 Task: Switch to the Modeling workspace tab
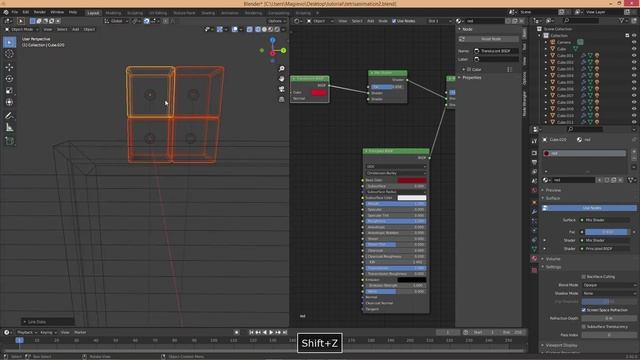click(x=113, y=13)
